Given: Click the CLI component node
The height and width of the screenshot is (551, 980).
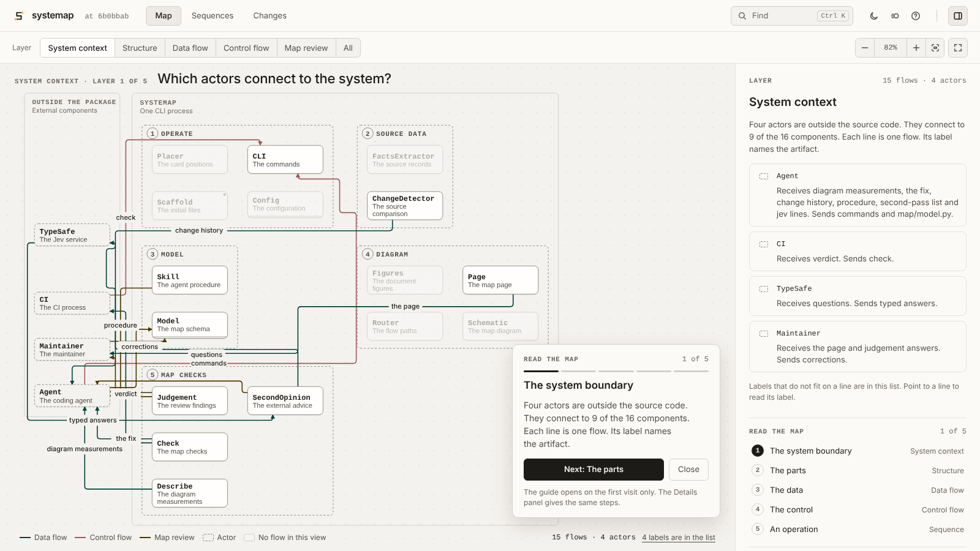Looking at the screenshot, I should 285,160.
